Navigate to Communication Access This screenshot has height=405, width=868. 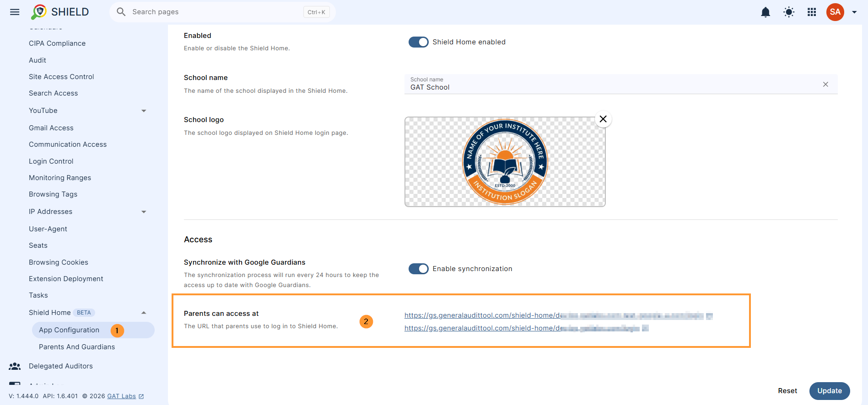pos(68,144)
